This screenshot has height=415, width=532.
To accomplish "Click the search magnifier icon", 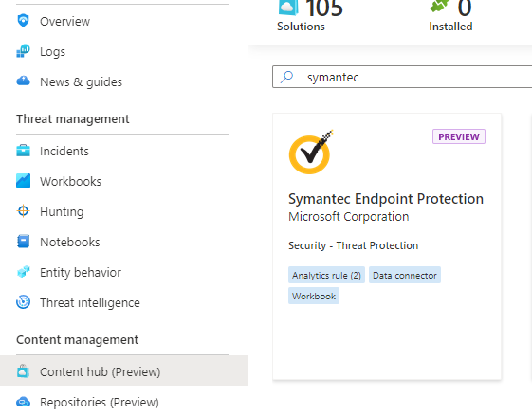I will coord(286,77).
